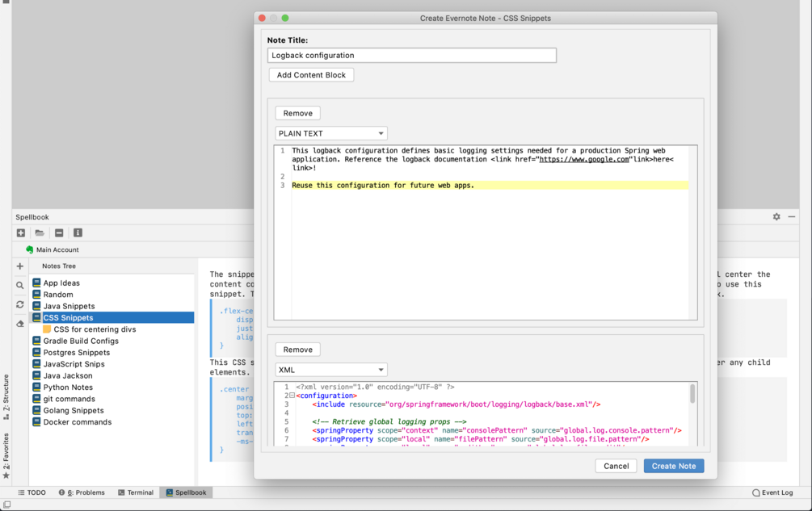Click the minus collapse icon in Spellbook toolbar

click(59, 232)
